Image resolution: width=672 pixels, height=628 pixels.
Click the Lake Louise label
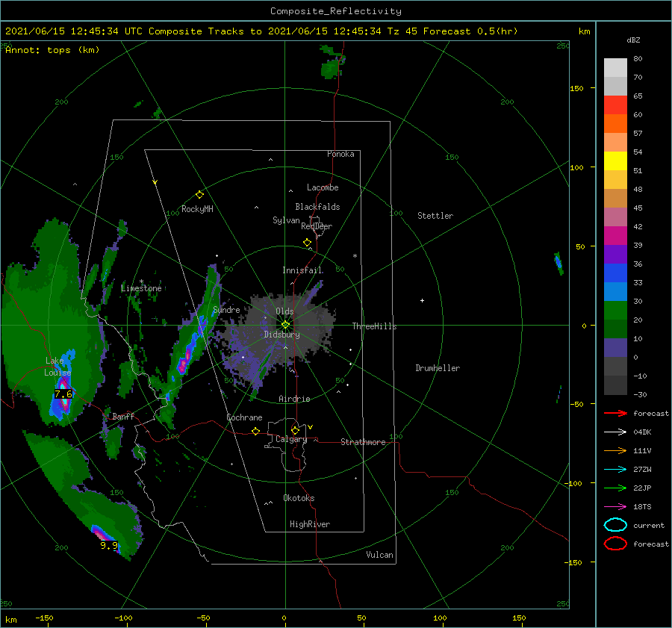click(57, 367)
